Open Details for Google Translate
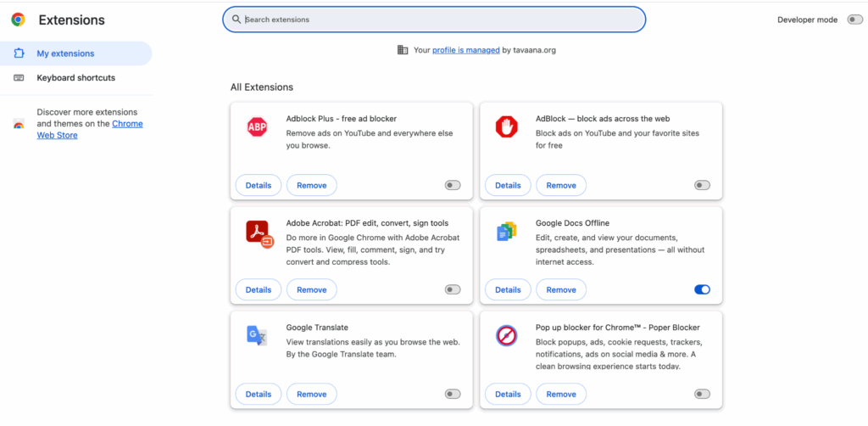Screen dimensions: 868x426 (259, 394)
